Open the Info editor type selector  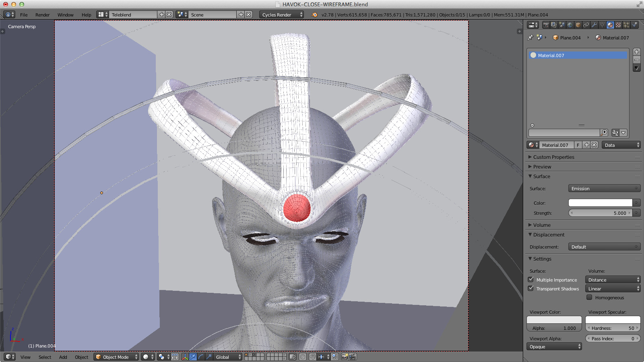(9, 14)
